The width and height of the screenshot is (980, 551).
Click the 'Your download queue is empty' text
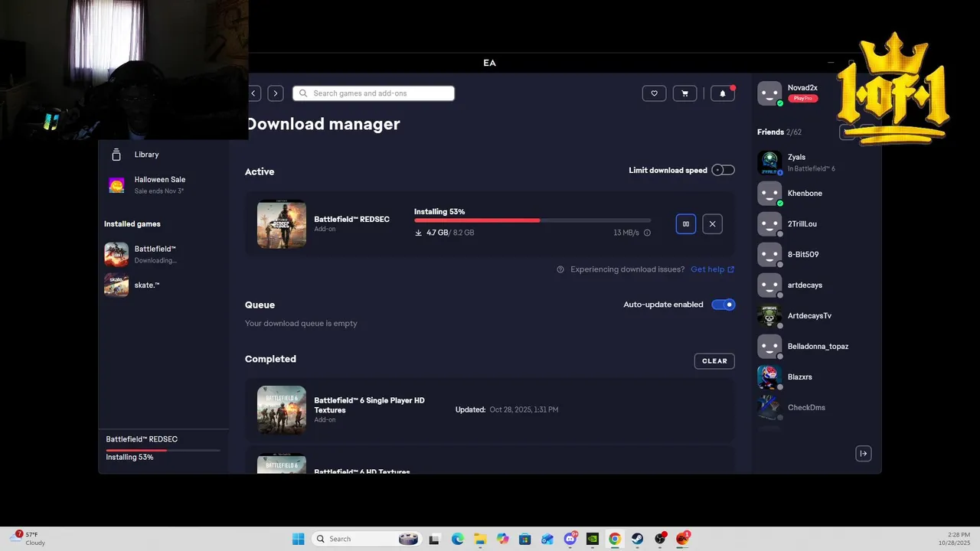[x=301, y=323]
